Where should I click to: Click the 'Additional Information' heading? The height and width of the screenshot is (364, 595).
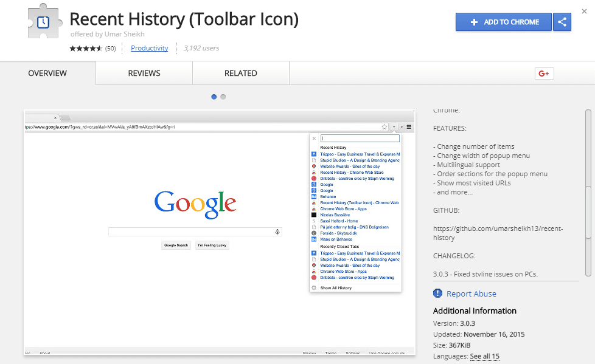(475, 311)
